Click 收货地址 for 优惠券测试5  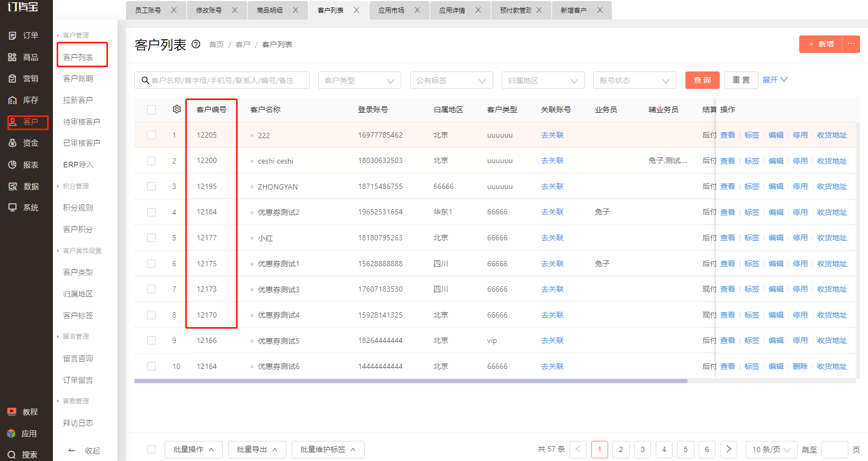point(832,340)
